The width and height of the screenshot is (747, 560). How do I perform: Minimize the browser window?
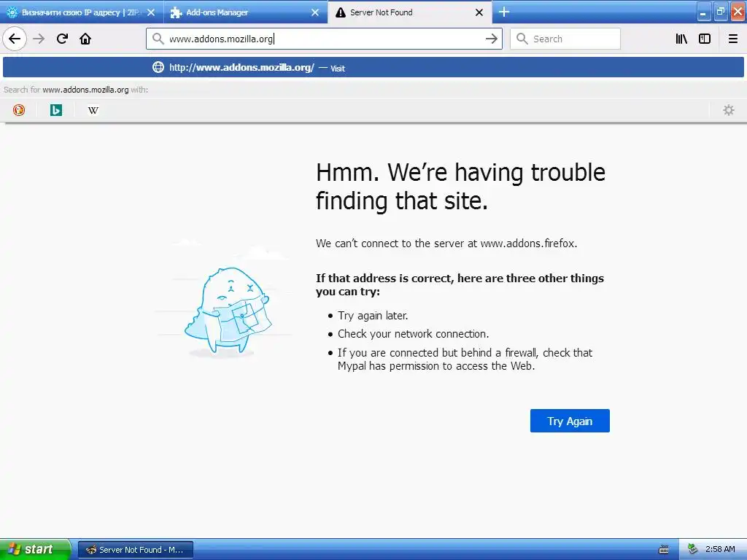pyautogui.click(x=703, y=12)
